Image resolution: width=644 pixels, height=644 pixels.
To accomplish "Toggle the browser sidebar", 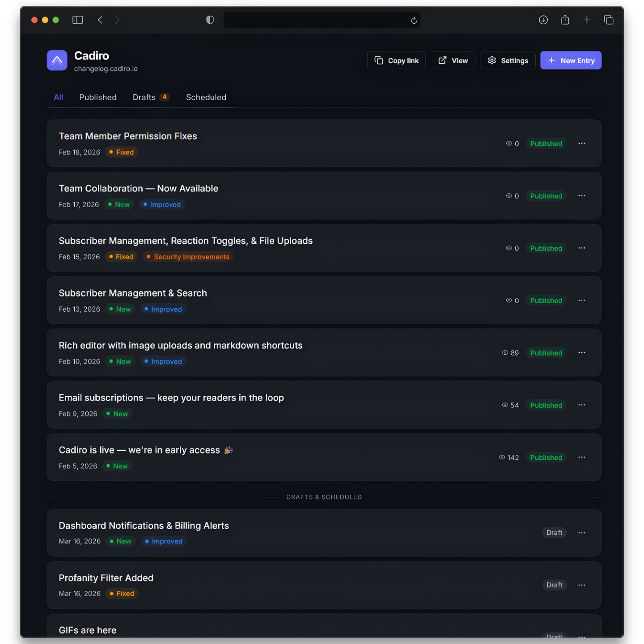I will [77, 20].
